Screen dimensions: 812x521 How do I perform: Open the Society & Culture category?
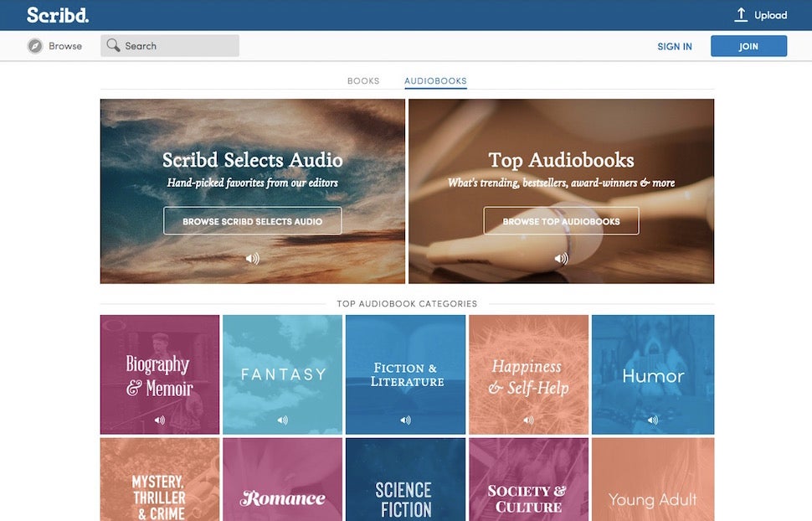click(x=529, y=479)
